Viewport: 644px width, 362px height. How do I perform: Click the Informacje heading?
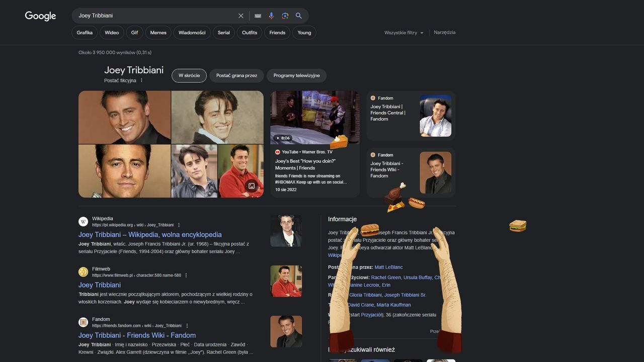click(x=342, y=219)
